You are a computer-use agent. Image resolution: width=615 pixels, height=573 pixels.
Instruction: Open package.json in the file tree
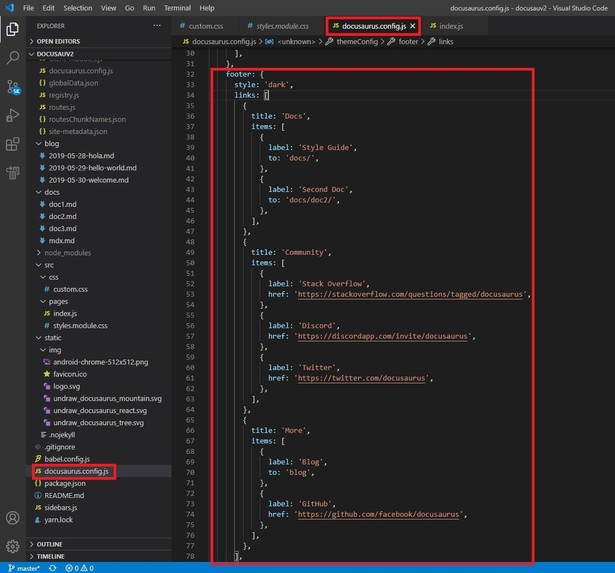[x=65, y=483]
